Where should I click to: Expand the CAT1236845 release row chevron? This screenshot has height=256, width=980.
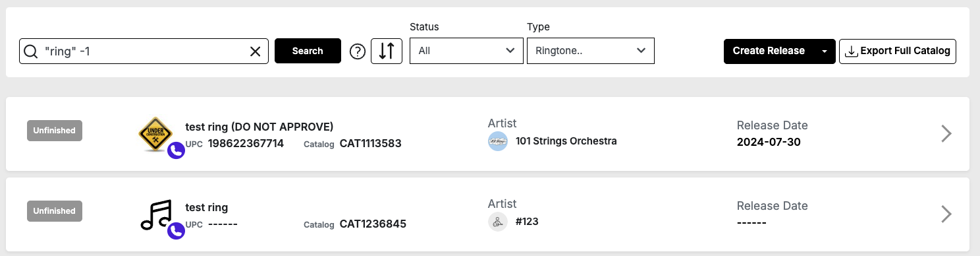pyautogui.click(x=946, y=214)
